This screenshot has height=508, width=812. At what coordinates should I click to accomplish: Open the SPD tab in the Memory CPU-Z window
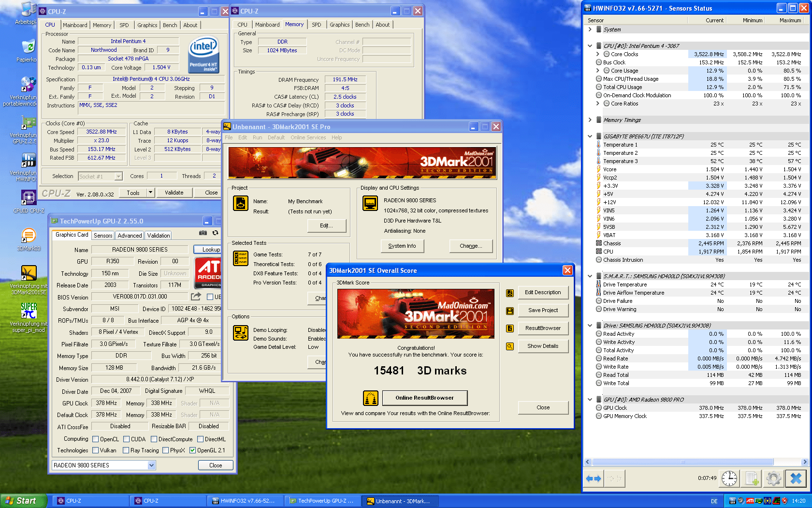(317, 25)
